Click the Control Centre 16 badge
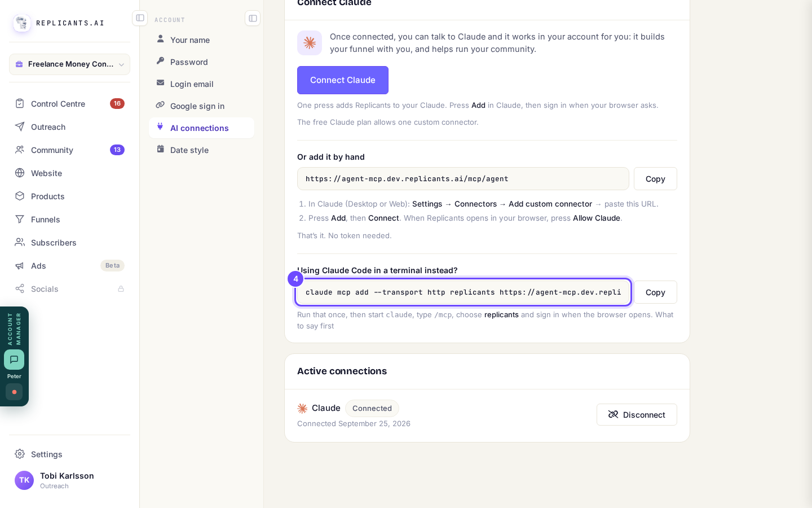This screenshot has width=812, height=508. tap(117, 103)
